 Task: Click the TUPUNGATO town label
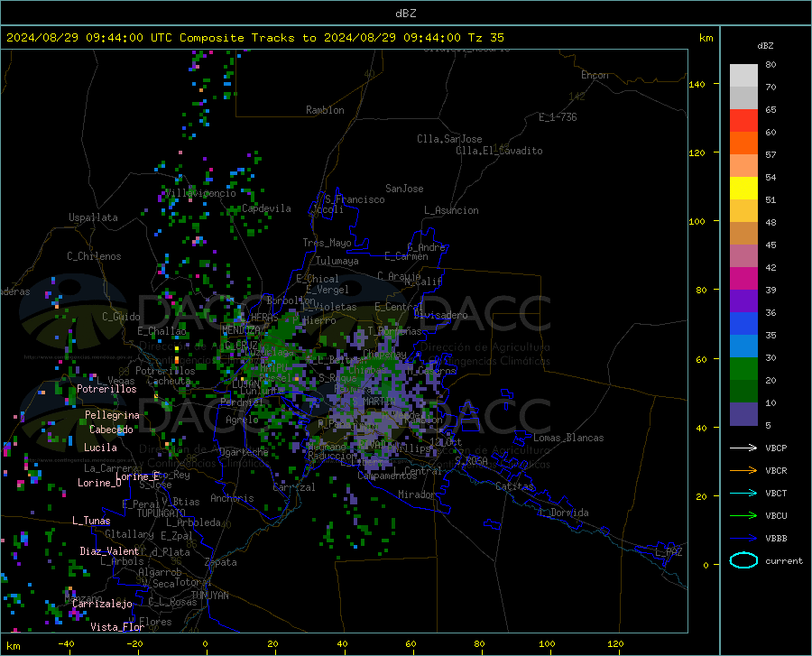coord(161,513)
